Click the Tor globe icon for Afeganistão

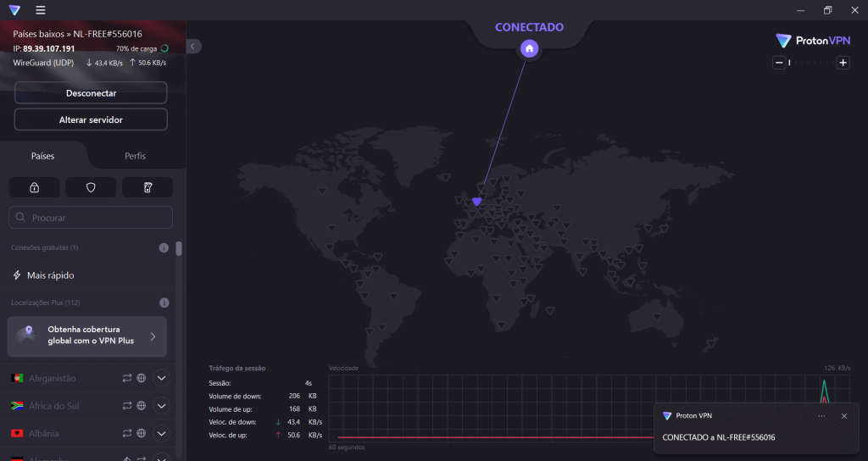pos(142,378)
